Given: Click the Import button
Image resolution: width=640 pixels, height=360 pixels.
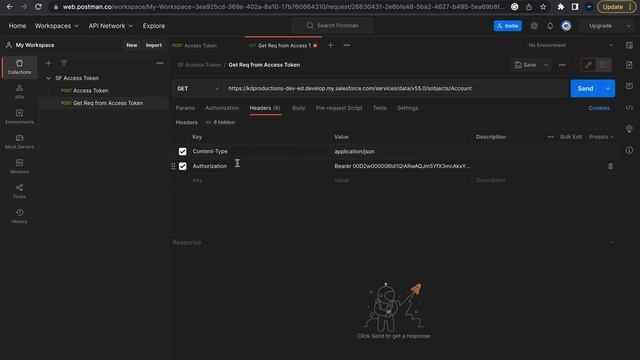Looking at the screenshot, I should 153,45.
